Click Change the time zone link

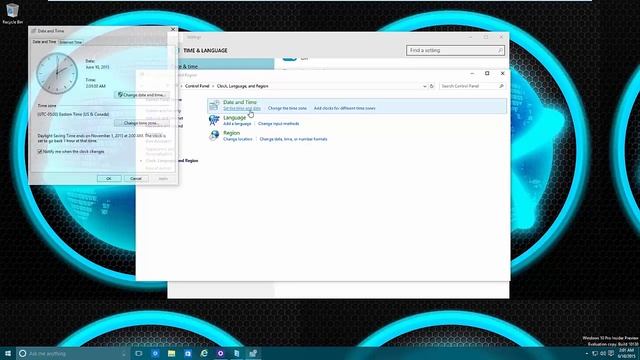[287, 108]
